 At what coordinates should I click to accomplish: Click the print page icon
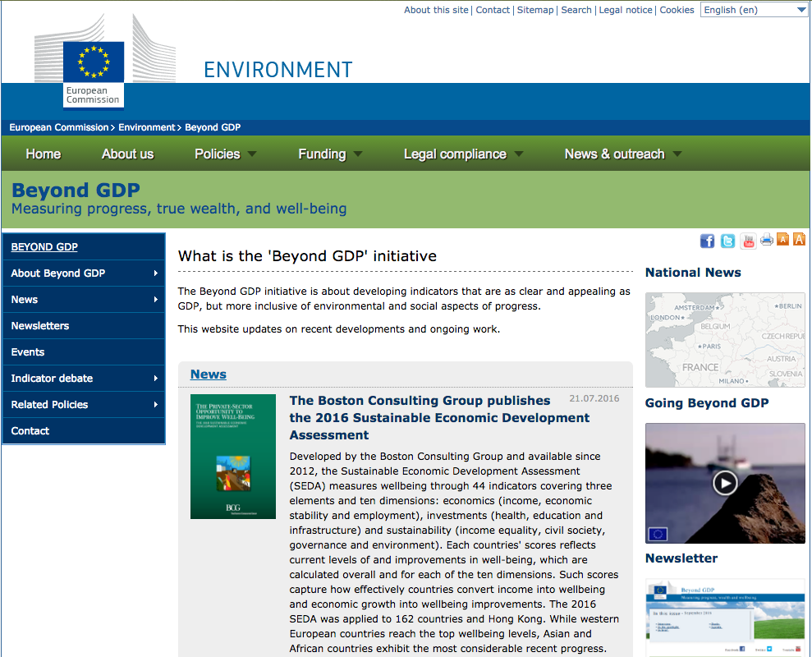[767, 240]
